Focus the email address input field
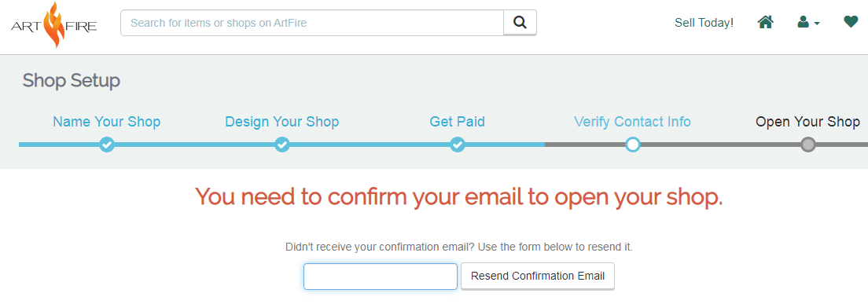Screen dimensions: 868x304 (x=381, y=277)
